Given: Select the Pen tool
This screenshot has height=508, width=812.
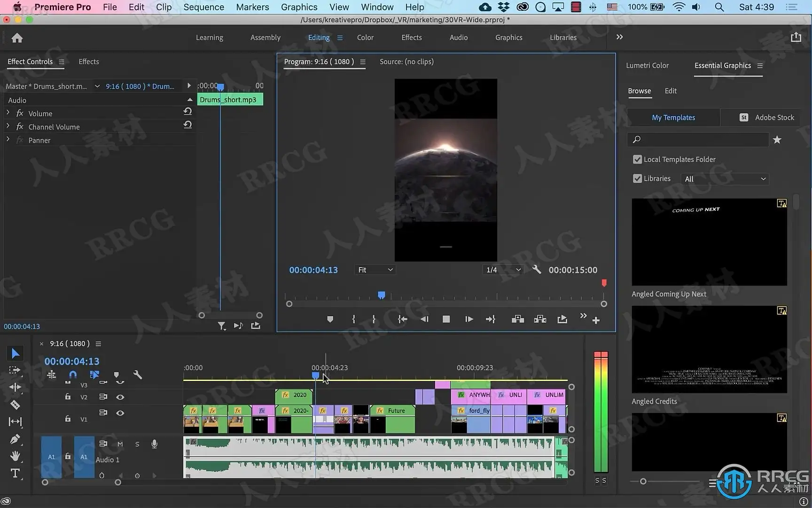Looking at the screenshot, I should (x=15, y=439).
